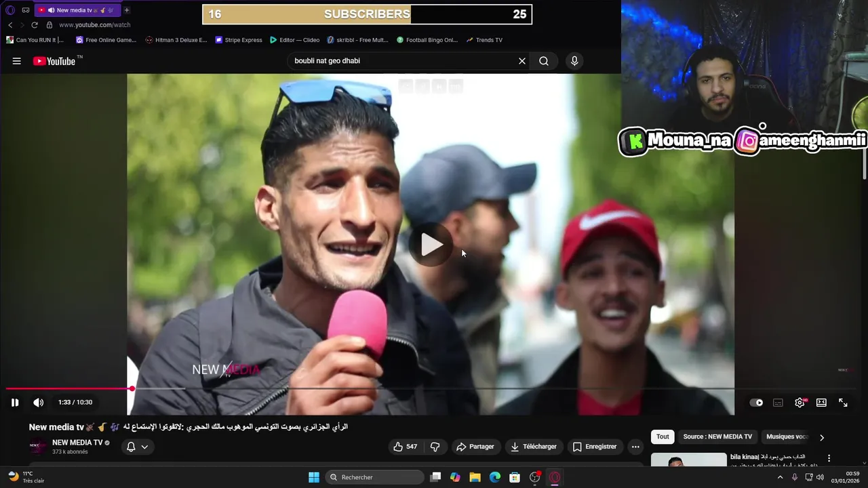Open "Hitman 3 Deluxe E..." bookmark
This screenshot has width=868, height=488.
pyautogui.click(x=176, y=40)
